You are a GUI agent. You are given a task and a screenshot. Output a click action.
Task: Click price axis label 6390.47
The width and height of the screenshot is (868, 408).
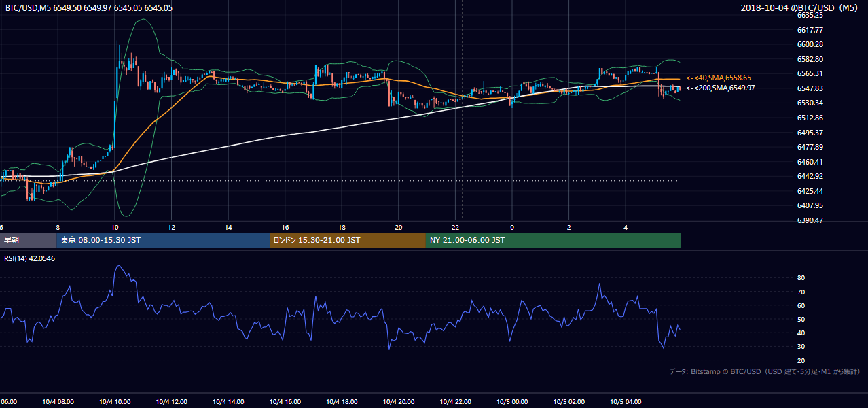click(810, 220)
